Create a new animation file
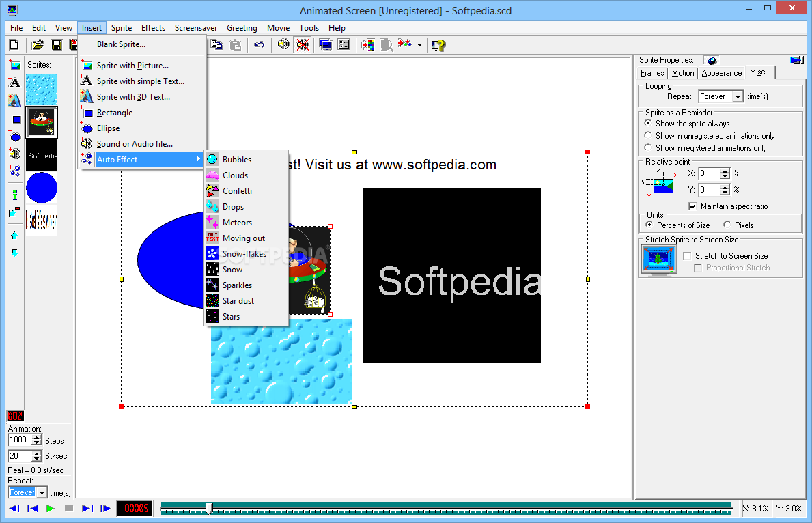812x523 pixels. (x=14, y=45)
